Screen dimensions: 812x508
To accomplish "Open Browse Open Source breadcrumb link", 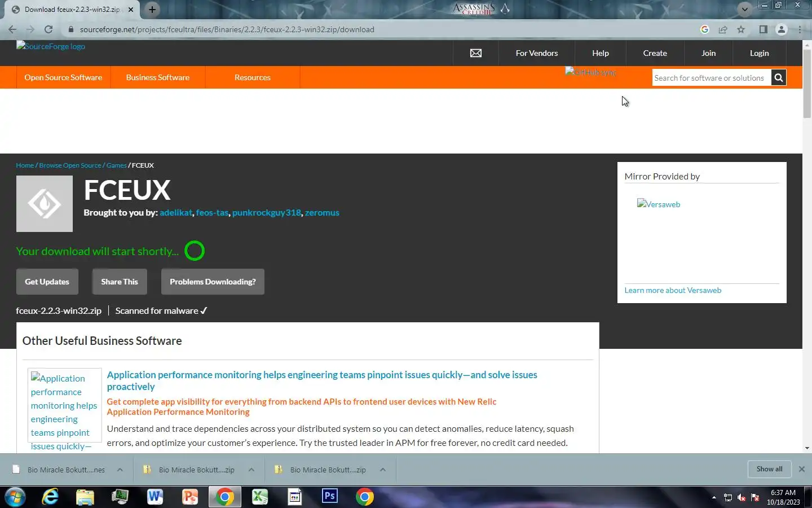I will 70,165.
